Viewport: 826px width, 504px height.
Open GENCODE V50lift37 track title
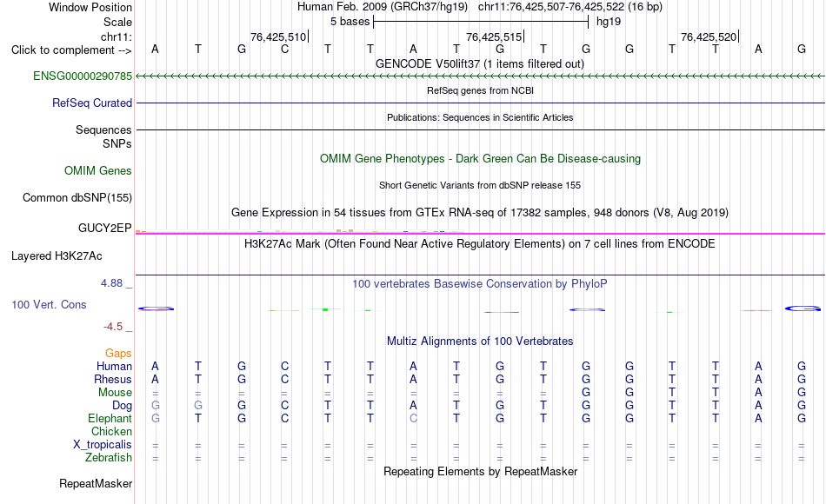click(479, 63)
